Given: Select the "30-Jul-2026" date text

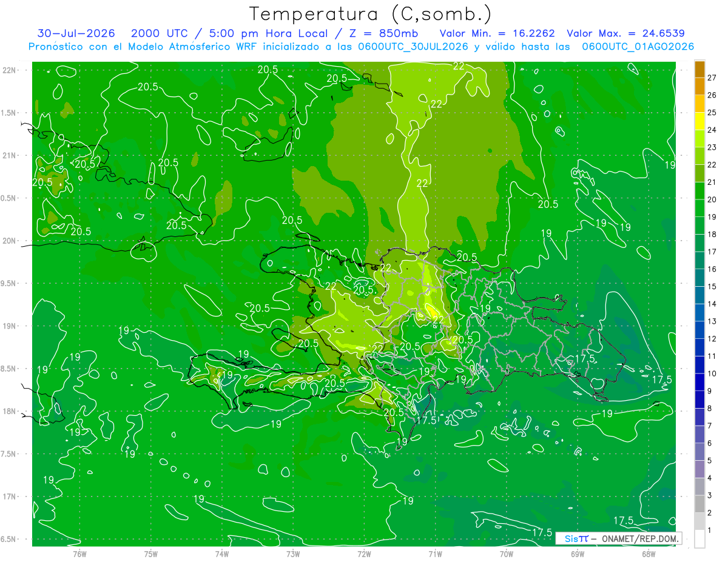Looking at the screenshot, I should (x=78, y=33).
